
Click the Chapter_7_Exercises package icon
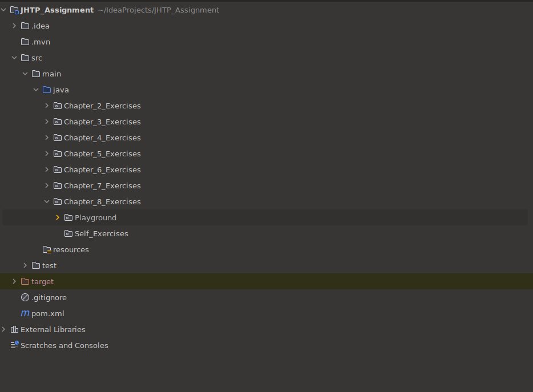[x=58, y=185]
